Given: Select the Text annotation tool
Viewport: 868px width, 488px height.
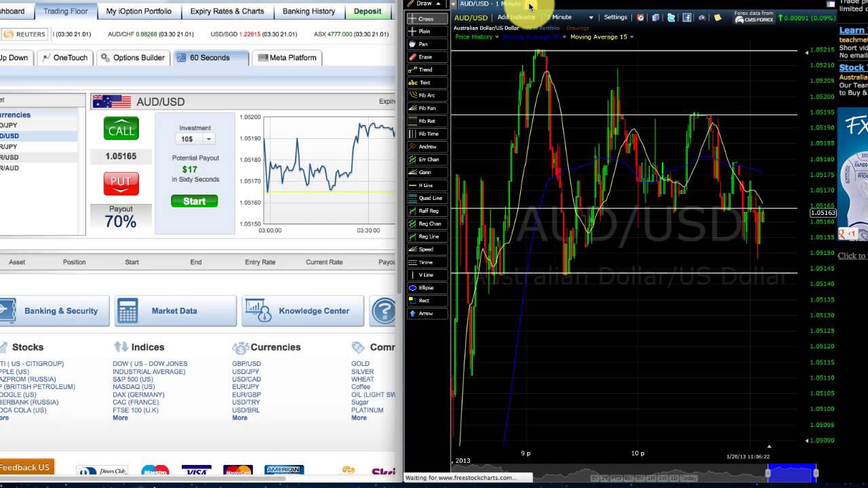Looking at the screenshot, I should [x=427, y=83].
